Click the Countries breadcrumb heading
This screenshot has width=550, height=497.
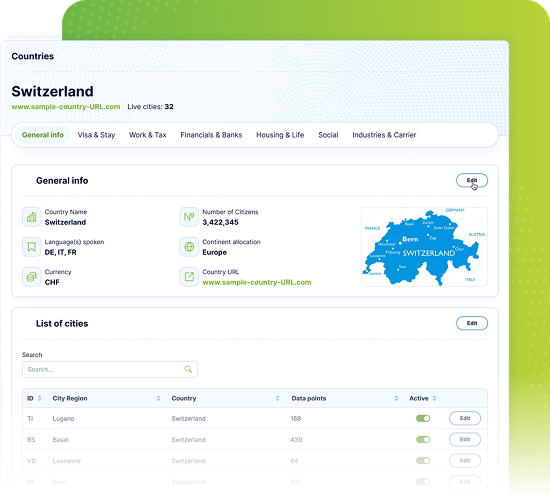33,56
